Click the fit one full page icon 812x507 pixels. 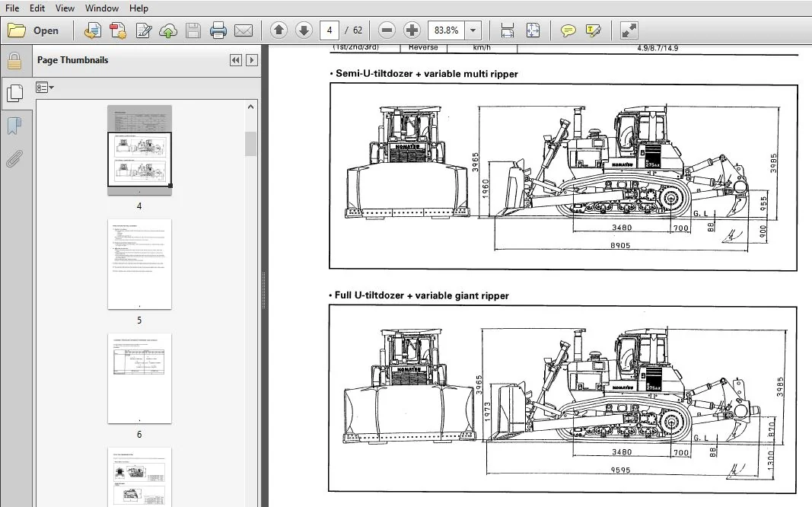tap(533, 30)
